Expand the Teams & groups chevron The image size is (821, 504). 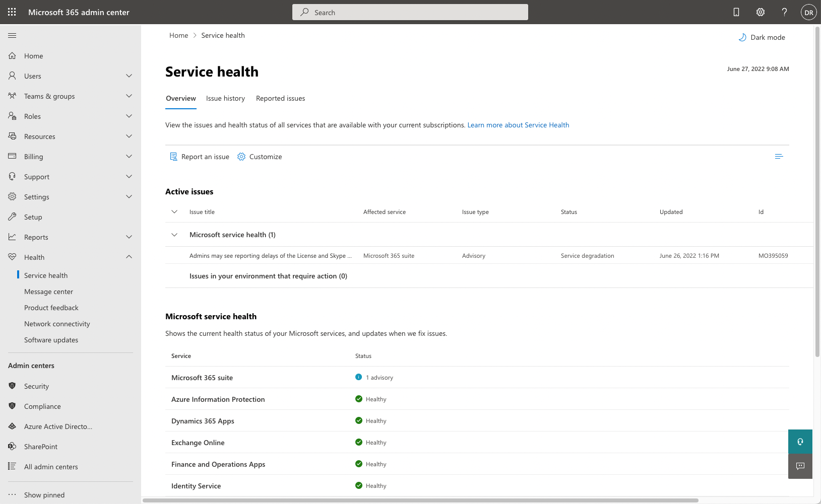click(x=129, y=96)
